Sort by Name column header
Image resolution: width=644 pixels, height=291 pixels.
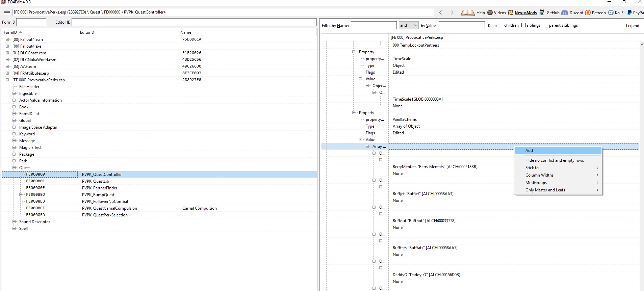pos(247,32)
